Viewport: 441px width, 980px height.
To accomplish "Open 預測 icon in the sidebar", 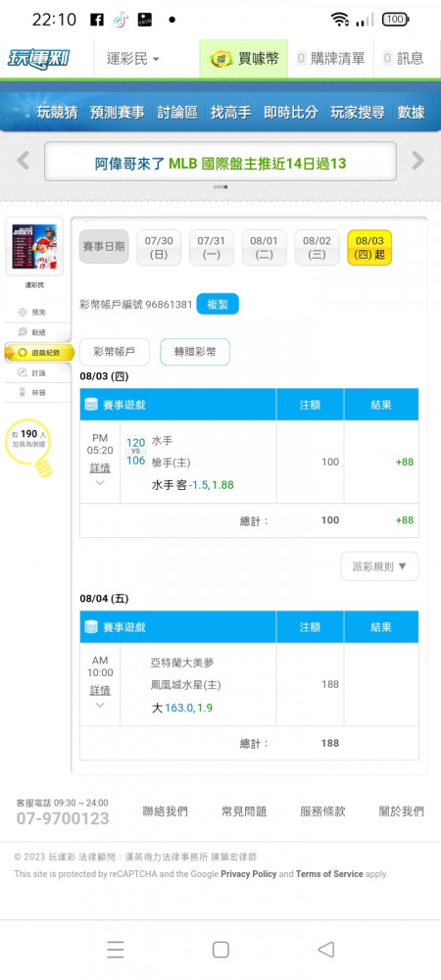I will pyautogui.click(x=24, y=312).
